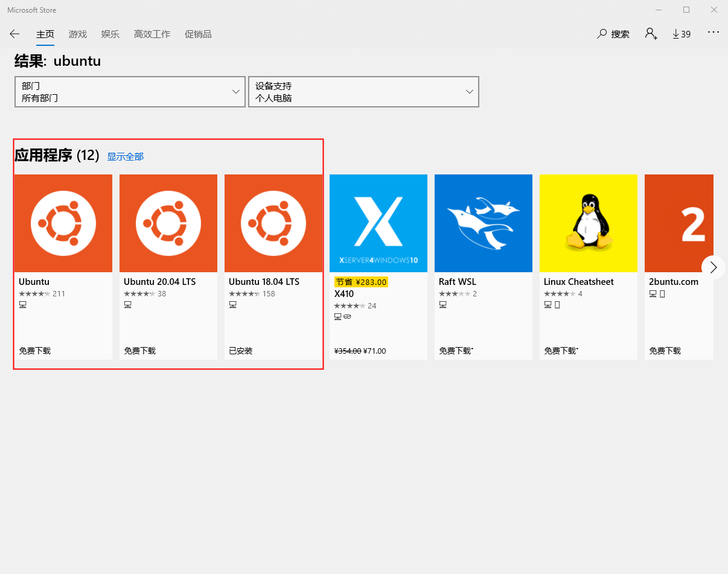728x574 pixels.
Task: Click the 显示全部 link
Action: [126, 156]
